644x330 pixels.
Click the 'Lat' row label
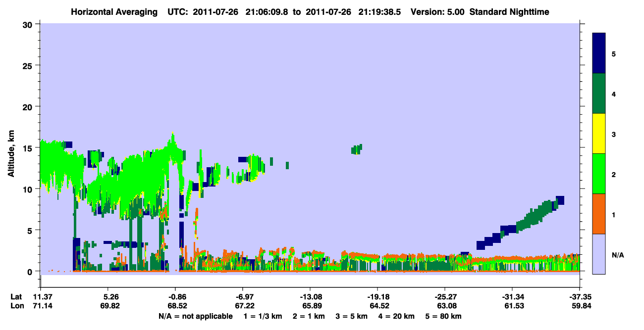(15, 297)
